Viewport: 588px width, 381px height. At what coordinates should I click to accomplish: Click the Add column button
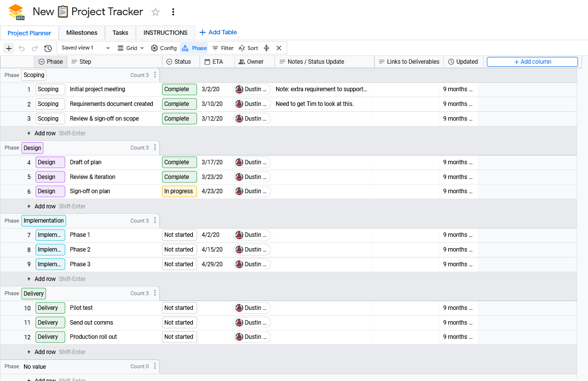pyautogui.click(x=532, y=62)
